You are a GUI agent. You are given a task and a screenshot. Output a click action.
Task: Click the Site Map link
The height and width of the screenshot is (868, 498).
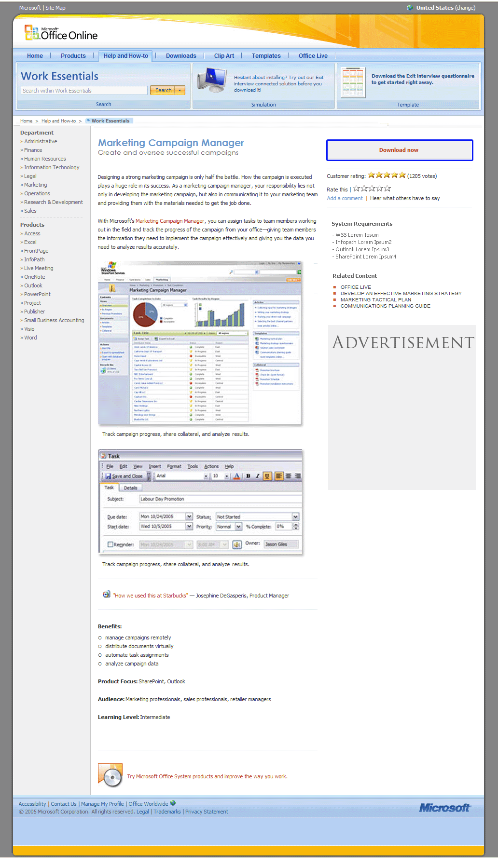tap(55, 8)
